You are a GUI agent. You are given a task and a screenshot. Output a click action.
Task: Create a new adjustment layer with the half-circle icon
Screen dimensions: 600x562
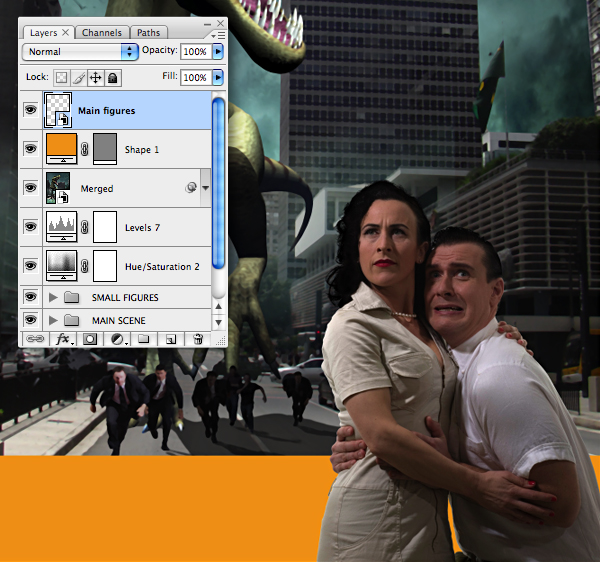point(118,339)
